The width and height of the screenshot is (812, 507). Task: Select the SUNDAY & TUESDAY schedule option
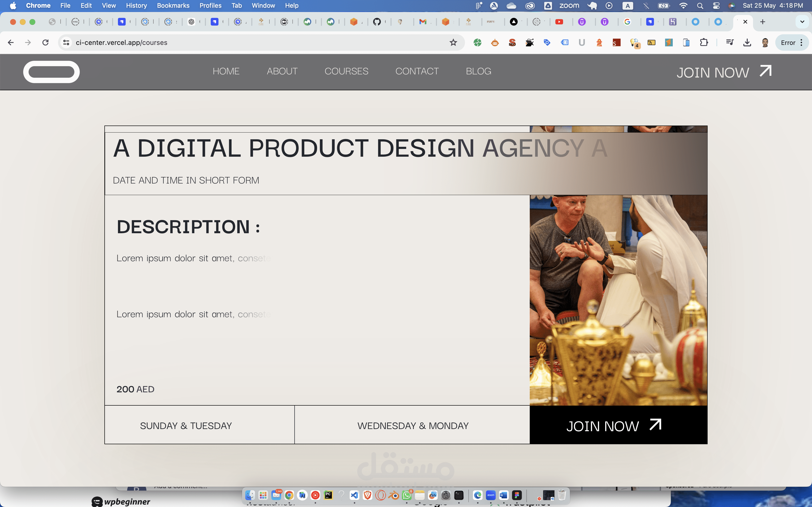(186, 425)
